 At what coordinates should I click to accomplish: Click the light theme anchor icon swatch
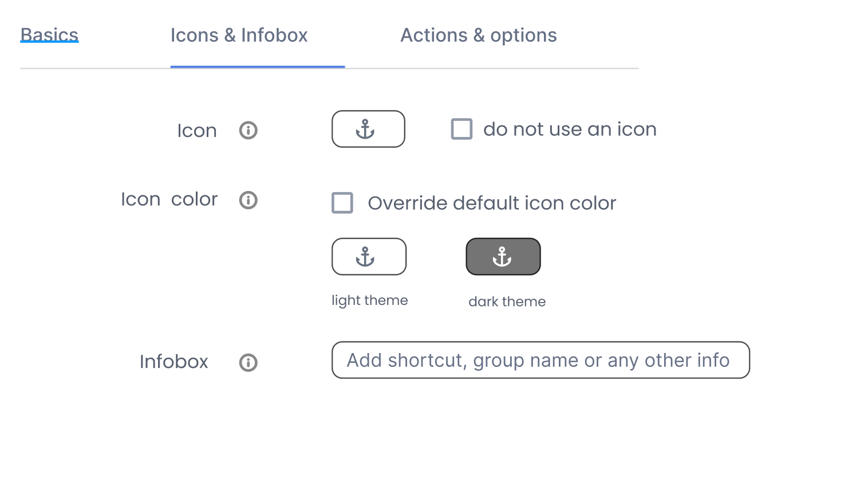click(369, 257)
